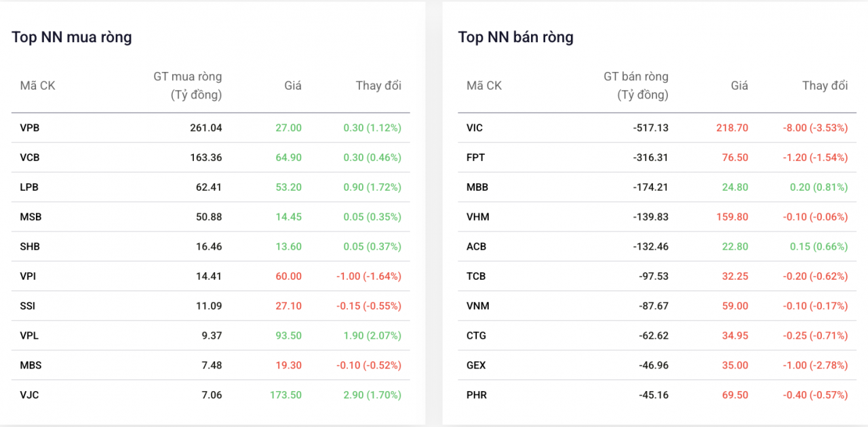The image size is (868, 427).
Task: Click VPL price 93.50
Action: [x=288, y=335]
